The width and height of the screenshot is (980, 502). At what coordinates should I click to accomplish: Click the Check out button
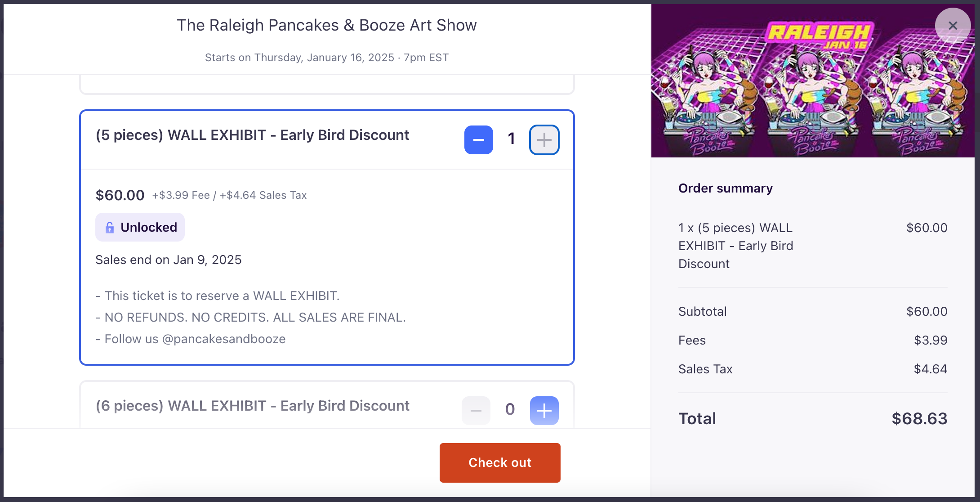[x=500, y=462]
